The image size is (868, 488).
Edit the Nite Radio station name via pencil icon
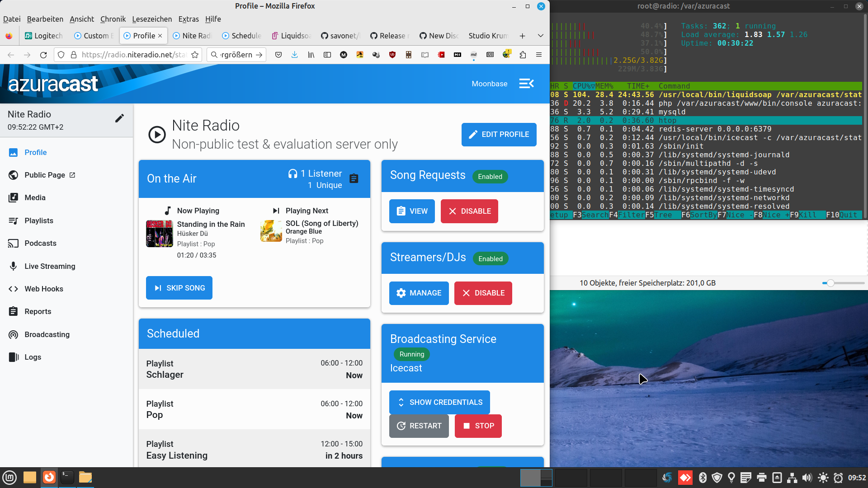click(119, 118)
